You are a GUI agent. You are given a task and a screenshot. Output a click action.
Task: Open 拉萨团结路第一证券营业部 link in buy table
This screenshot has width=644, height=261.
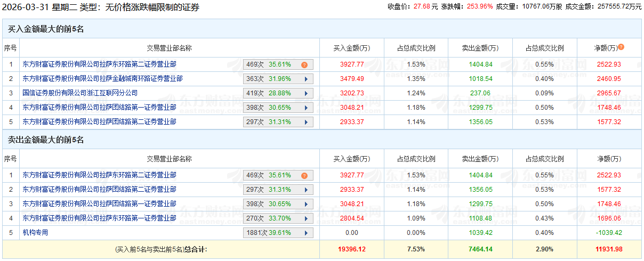pos(99,108)
